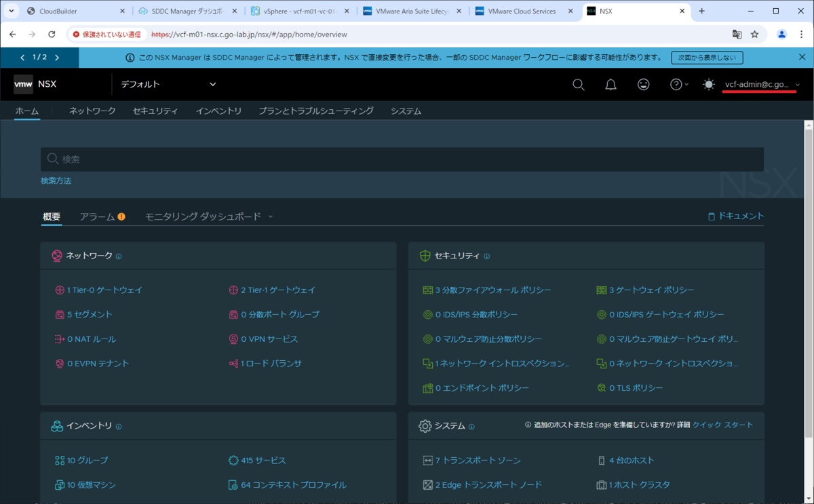Open the ドキュメント link
The width and height of the screenshot is (814, 504).
coord(736,216)
